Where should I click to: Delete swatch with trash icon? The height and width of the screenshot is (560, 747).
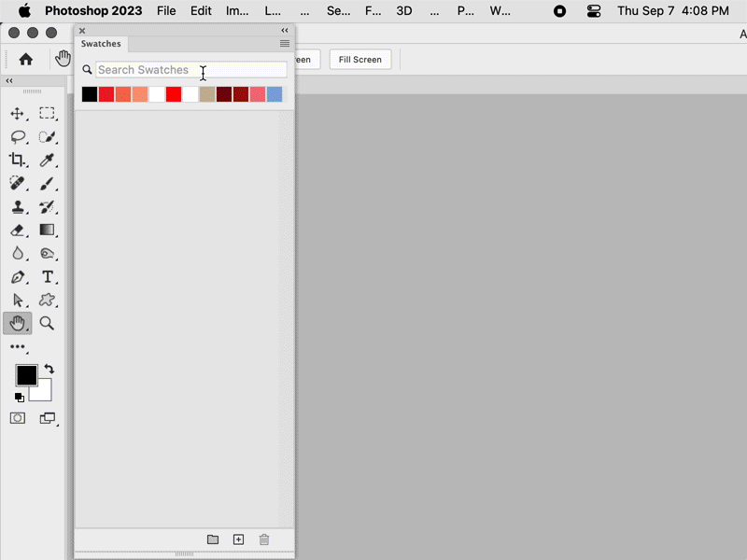click(x=264, y=539)
